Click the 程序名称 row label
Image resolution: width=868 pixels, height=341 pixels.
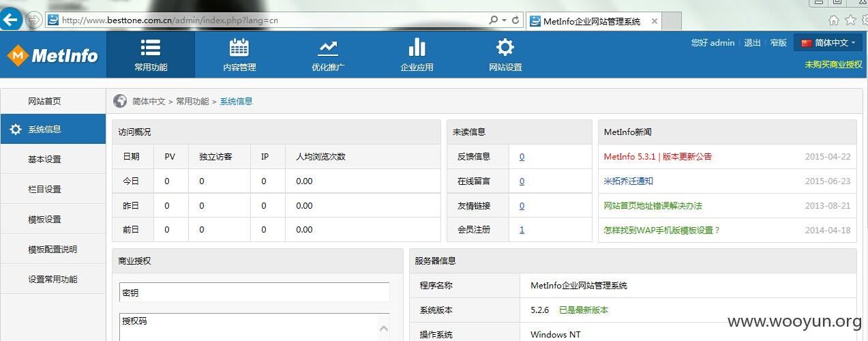pos(436,285)
